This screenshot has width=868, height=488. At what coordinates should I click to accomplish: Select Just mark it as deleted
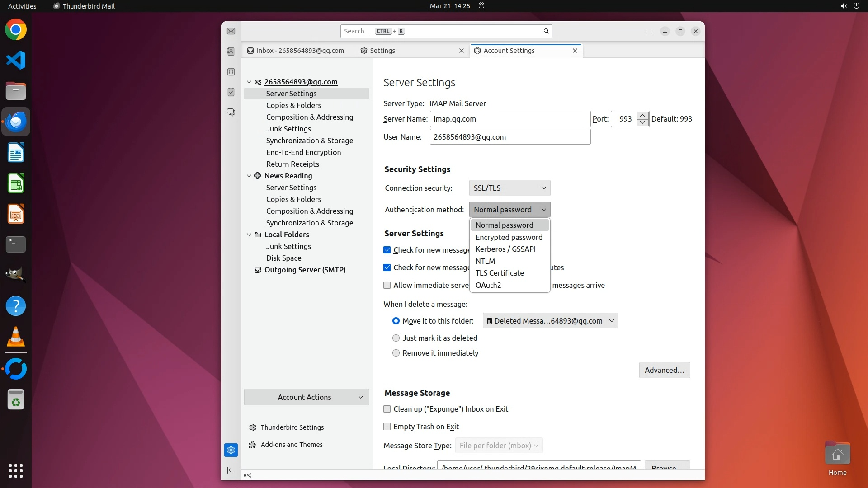pyautogui.click(x=396, y=338)
